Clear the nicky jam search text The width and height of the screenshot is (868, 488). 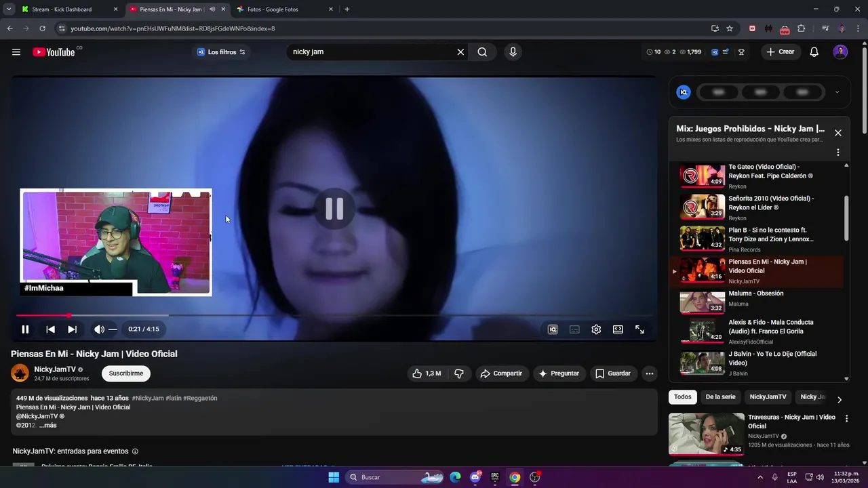click(460, 52)
